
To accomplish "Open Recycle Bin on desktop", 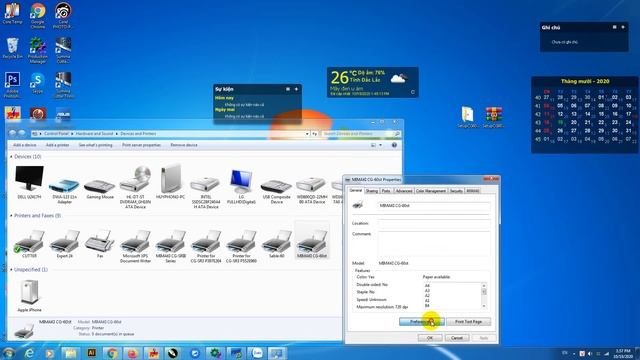I will coord(12,48).
